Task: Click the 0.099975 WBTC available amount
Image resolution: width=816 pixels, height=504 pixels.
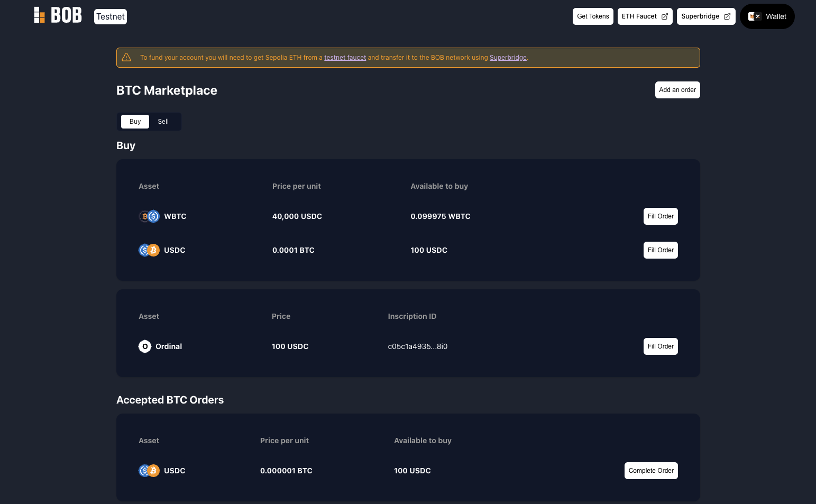Action: click(441, 216)
